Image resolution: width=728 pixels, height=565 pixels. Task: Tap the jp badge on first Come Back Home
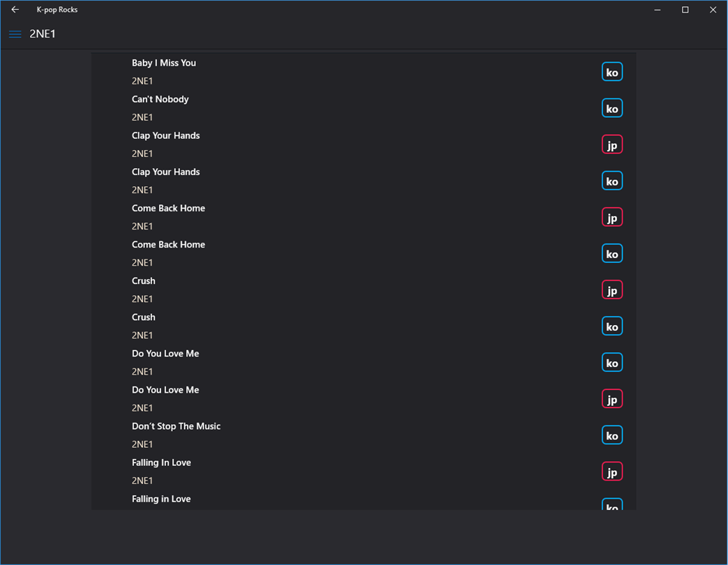(612, 217)
